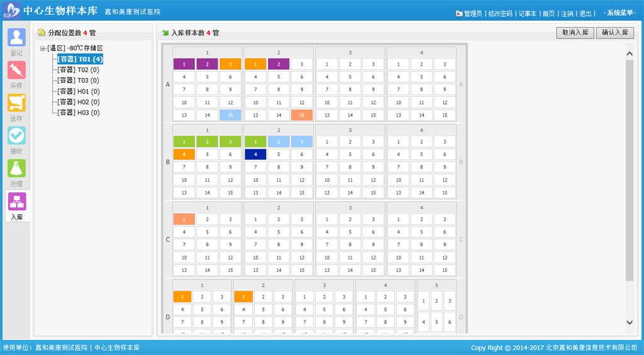Collapse the -80℃存储区 tree node

click(42, 48)
